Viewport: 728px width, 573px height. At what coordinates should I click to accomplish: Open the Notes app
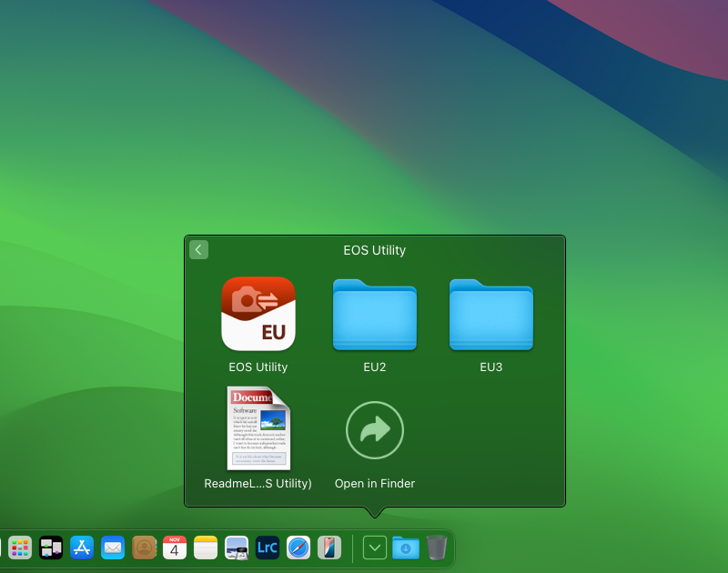tap(205, 548)
